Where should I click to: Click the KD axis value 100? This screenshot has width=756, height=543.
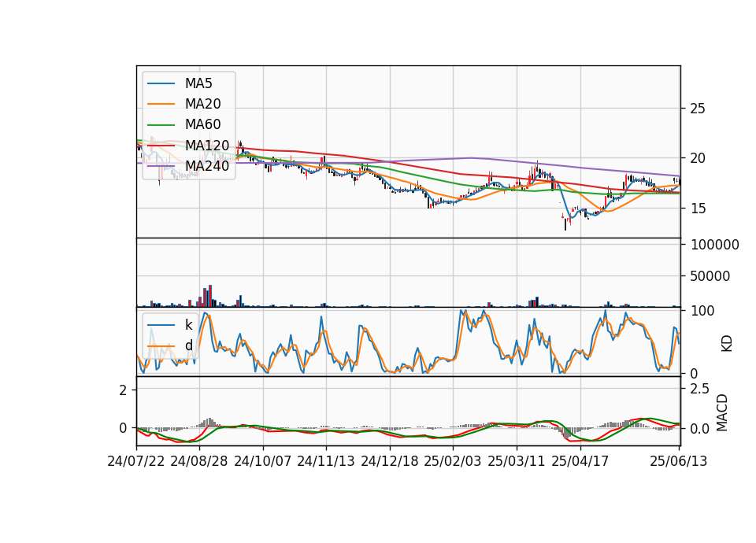click(x=702, y=311)
